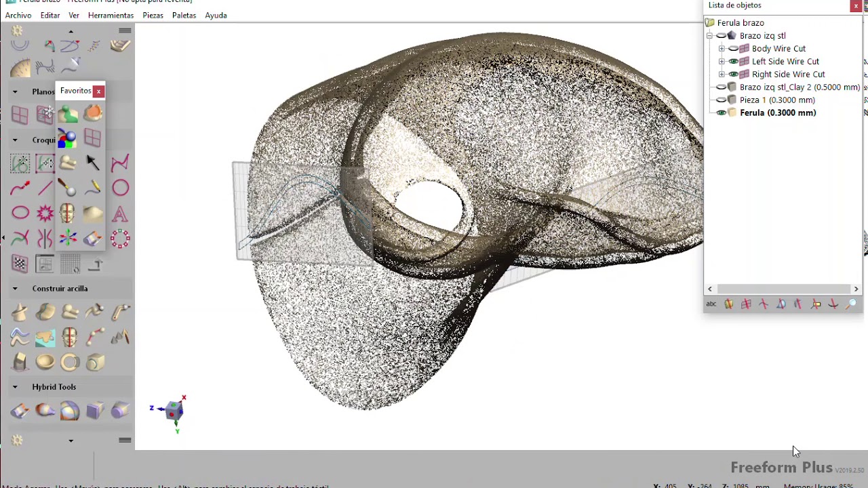Select the ball-tip carve tool in Favoritos
Image resolution: width=868 pixels, height=488 pixels.
point(67,188)
